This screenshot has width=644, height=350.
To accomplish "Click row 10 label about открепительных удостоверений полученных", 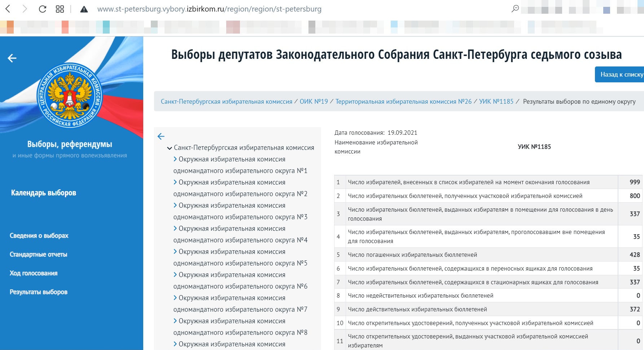I will (470, 323).
